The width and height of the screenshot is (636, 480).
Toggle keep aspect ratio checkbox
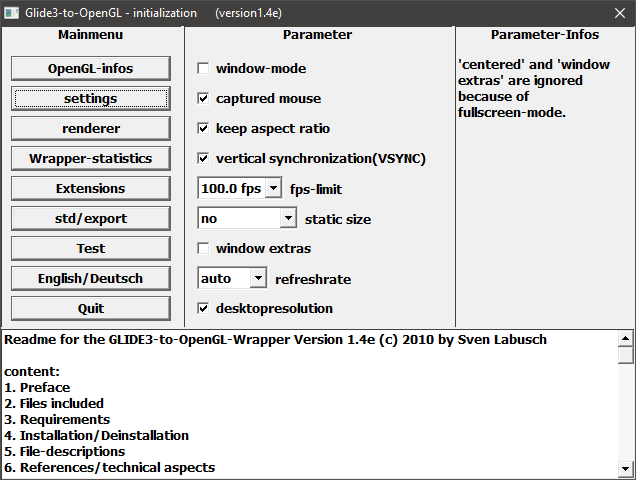204,129
